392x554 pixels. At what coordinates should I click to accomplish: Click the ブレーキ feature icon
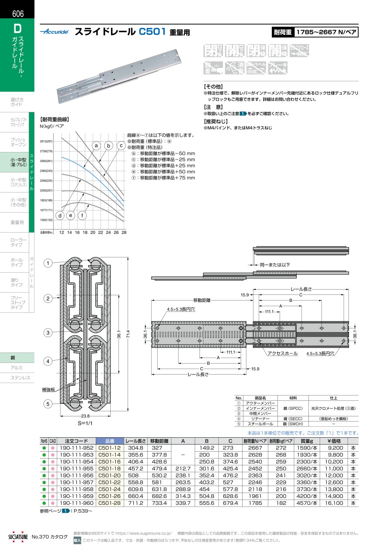click(277, 68)
